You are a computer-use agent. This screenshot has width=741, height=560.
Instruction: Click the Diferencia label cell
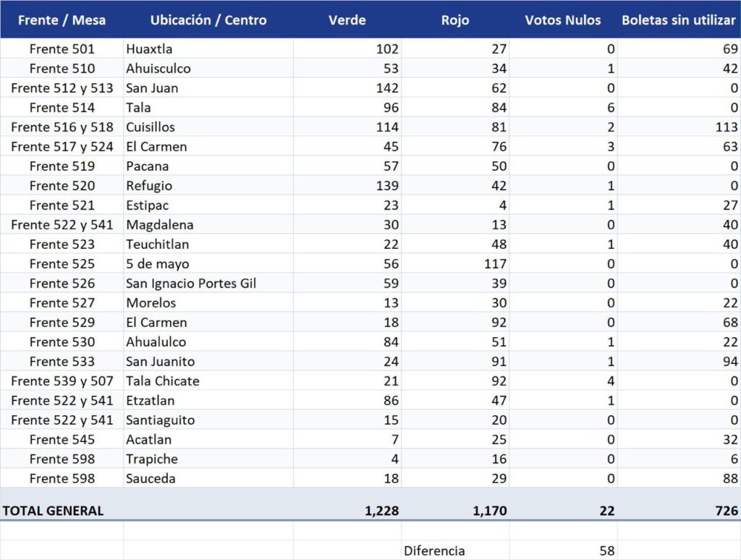coord(455,551)
